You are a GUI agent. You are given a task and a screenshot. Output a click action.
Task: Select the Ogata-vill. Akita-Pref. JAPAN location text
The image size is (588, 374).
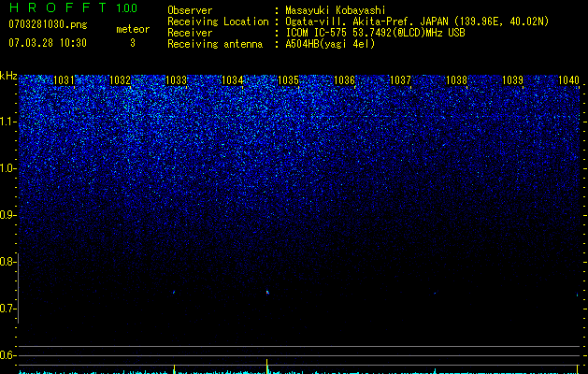tap(417, 22)
